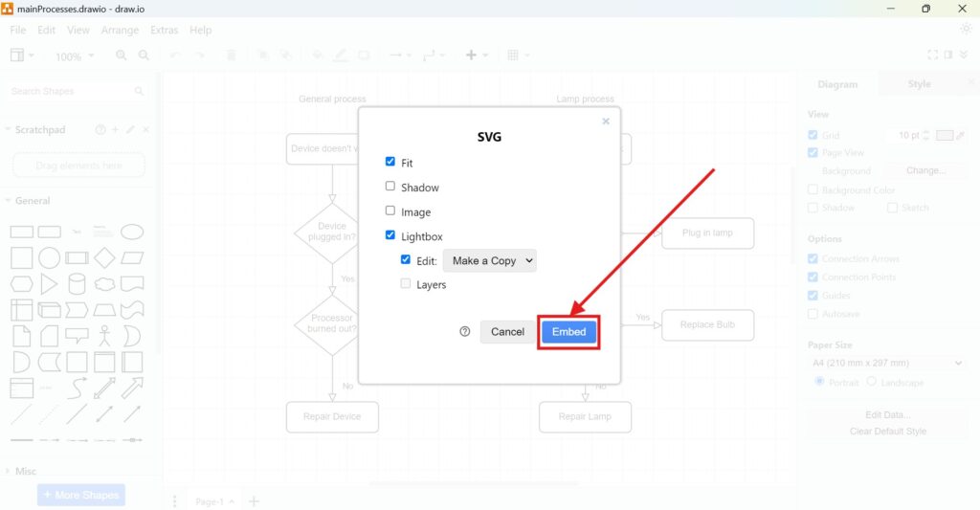Open the zoom level 100% dropdown
980x510 pixels.
click(74, 56)
